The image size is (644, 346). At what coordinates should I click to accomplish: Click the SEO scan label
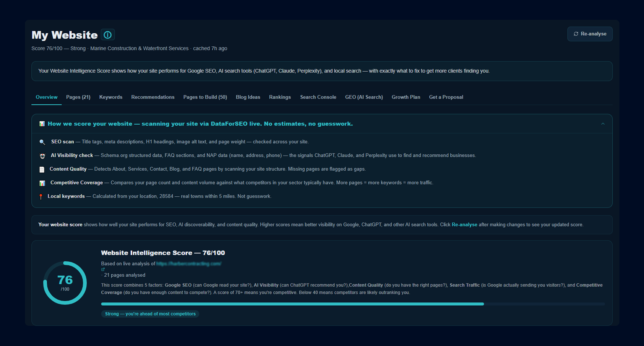pos(63,142)
